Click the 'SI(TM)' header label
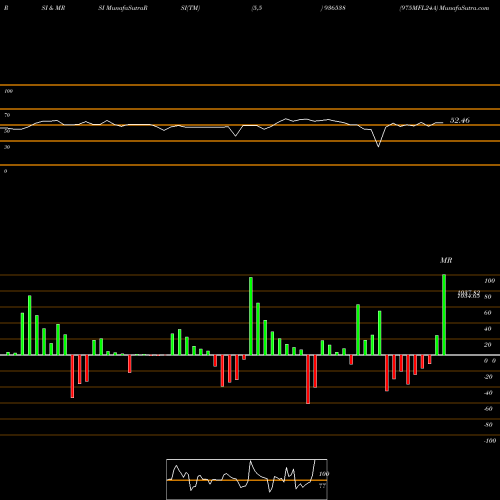Viewport: 500px width, 500px height. tap(190, 8)
